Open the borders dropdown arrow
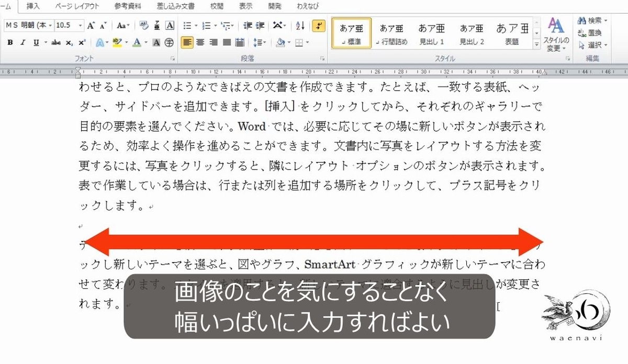 307,42
